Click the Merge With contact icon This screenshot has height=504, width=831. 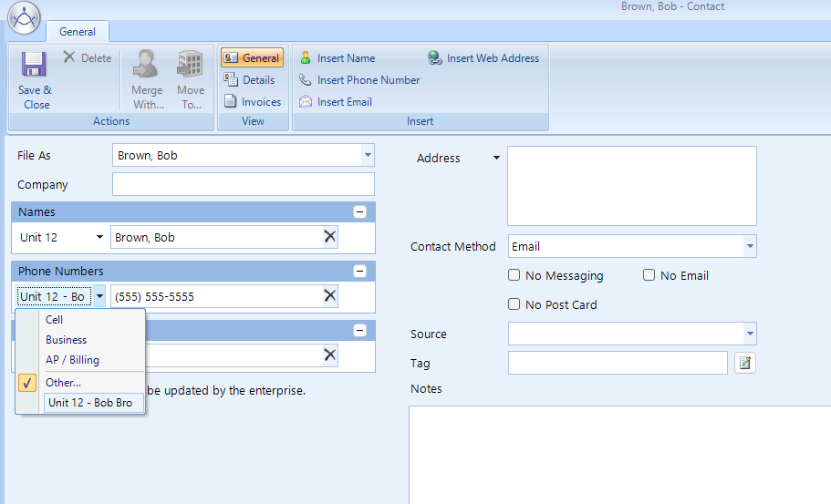[x=146, y=66]
